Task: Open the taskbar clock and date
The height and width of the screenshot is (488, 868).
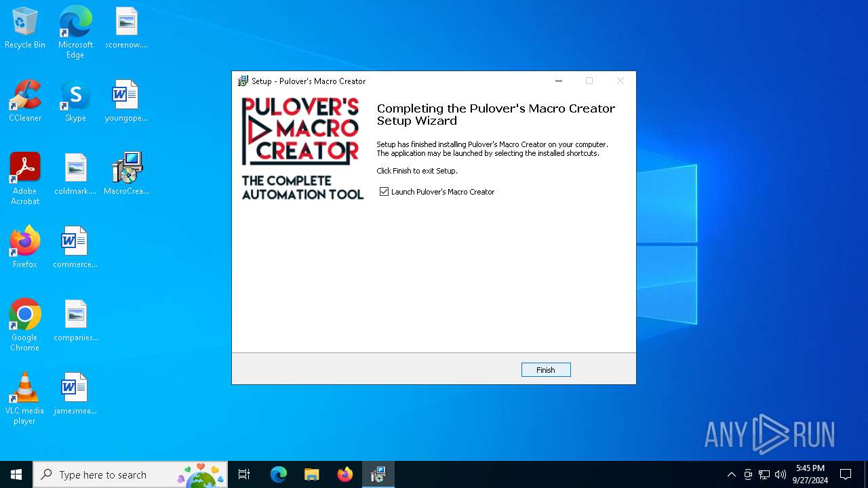Action: click(810, 474)
